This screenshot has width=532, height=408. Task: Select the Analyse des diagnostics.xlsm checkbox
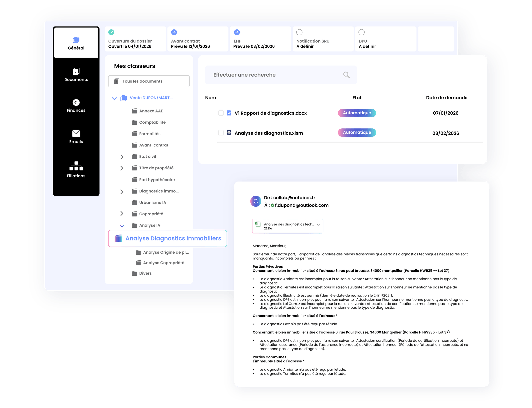coord(220,132)
